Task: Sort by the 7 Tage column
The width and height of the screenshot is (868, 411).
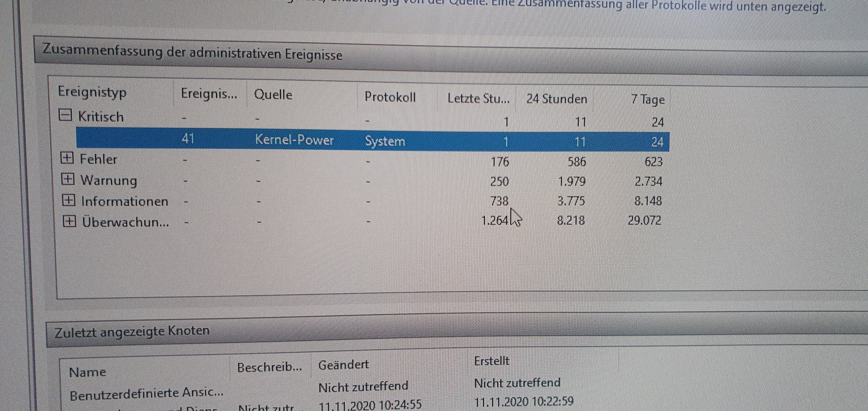Action: (x=647, y=100)
